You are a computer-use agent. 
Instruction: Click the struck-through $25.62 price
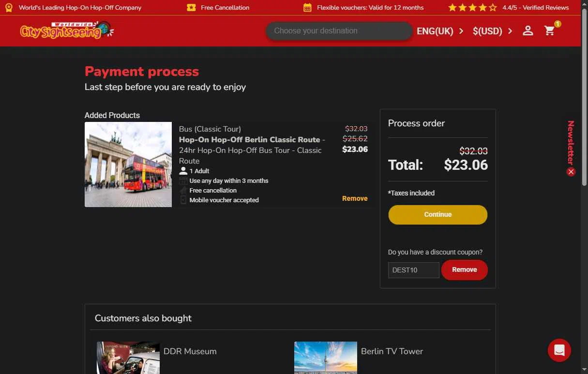point(355,138)
